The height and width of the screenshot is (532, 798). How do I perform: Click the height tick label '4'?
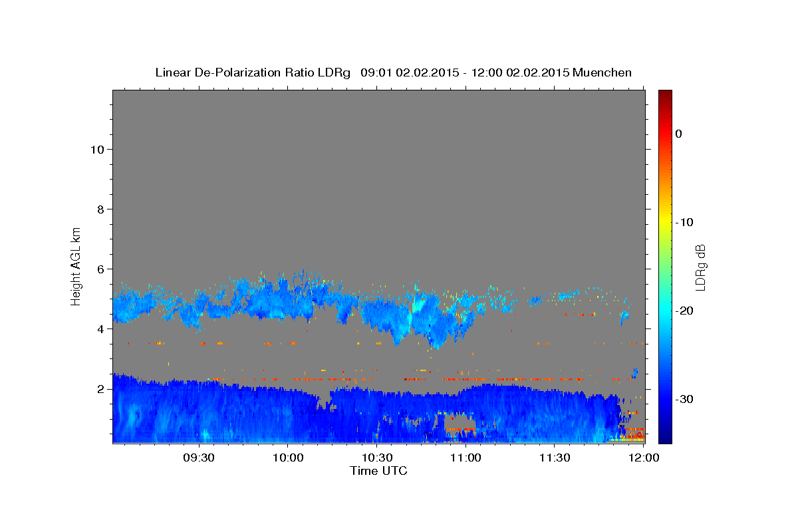click(x=100, y=329)
